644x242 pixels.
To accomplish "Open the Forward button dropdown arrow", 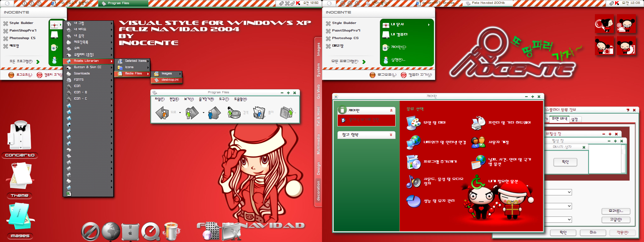I will 203,112.
